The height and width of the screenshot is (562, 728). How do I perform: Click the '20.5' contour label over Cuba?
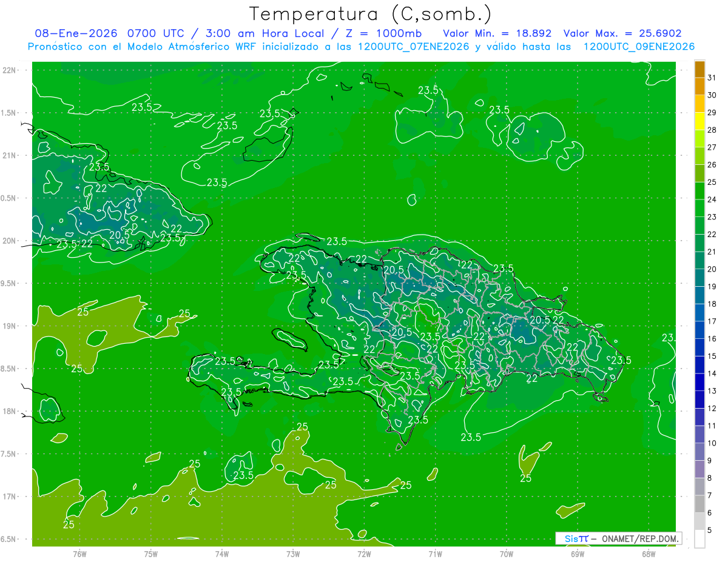click(x=120, y=235)
